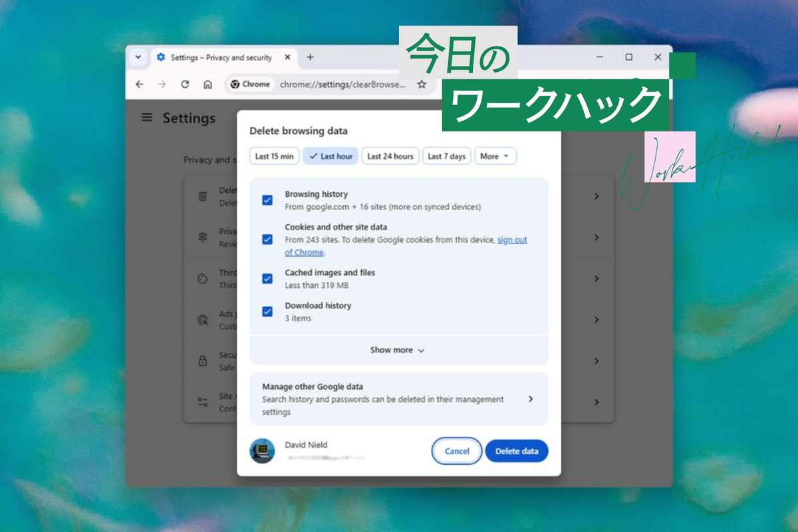Disable the Cookies and other site data checkbox
Image resolution: width=798 pixels, height=532 pixels.
(267, 239)
